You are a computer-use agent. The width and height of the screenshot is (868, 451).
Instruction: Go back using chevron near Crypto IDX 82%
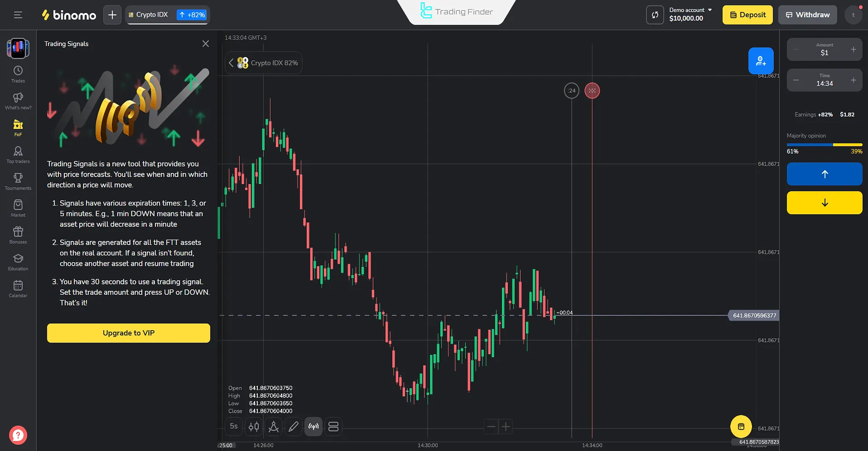click(x=231, y=63)
